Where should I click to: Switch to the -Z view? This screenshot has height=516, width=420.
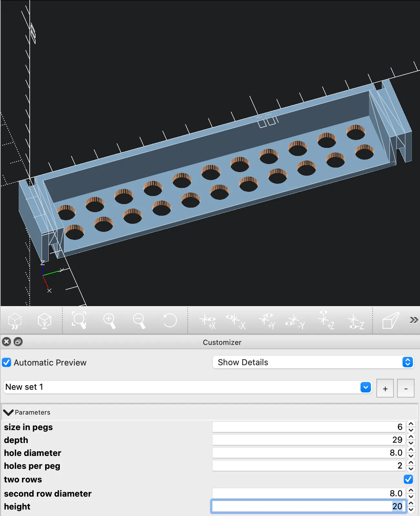click(x=356, y=322)
